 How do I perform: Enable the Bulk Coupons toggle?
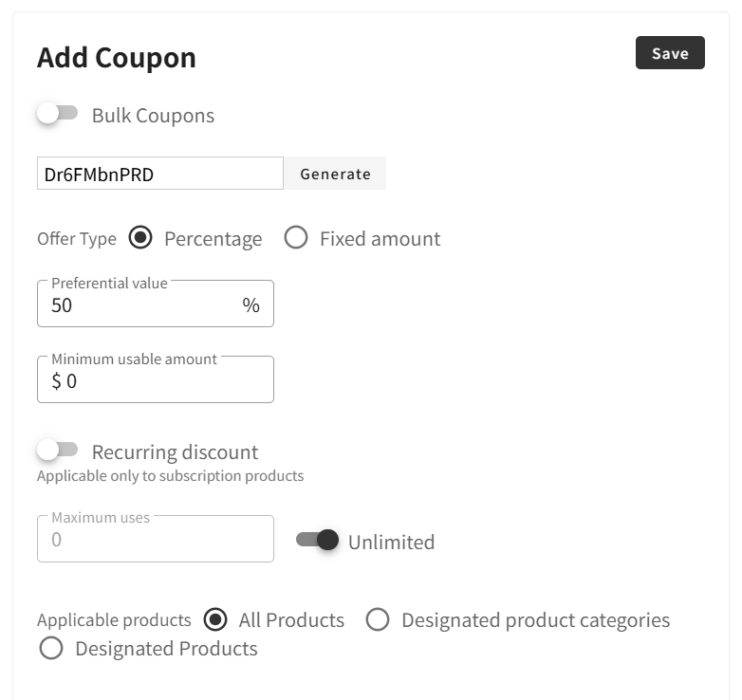pyautogui.click(x=57, y=114)
